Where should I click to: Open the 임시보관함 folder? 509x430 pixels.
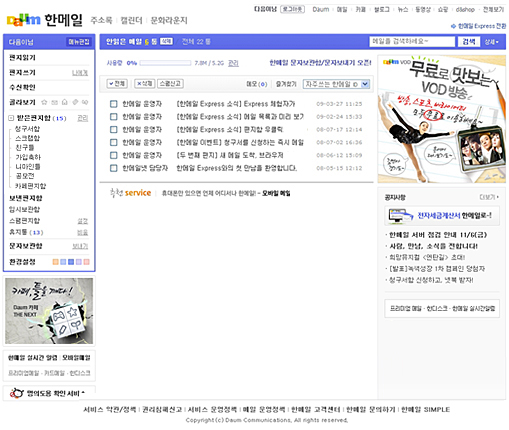pos(24,210)
